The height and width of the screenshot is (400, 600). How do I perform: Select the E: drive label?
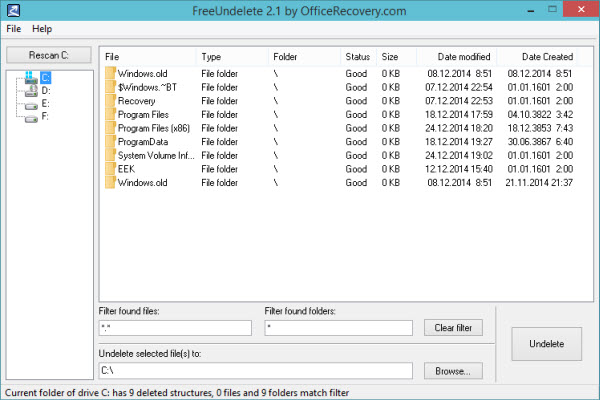pos(45,103)
